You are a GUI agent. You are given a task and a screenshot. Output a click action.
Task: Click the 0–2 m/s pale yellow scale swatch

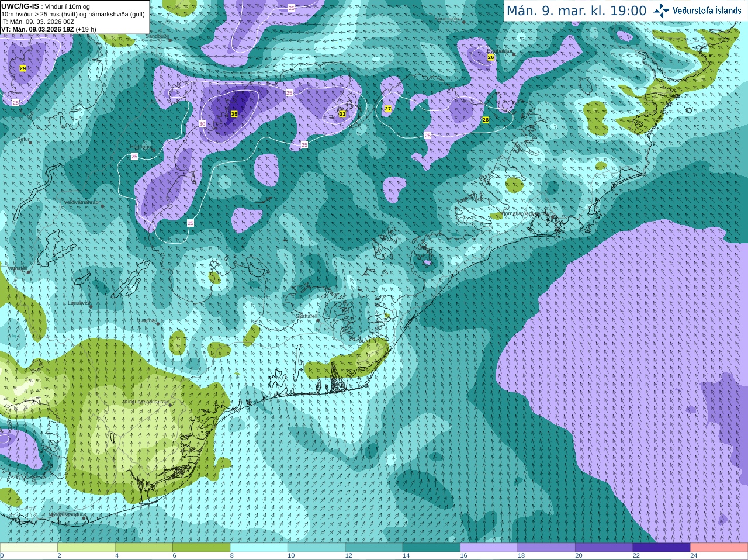coord(29,548)
